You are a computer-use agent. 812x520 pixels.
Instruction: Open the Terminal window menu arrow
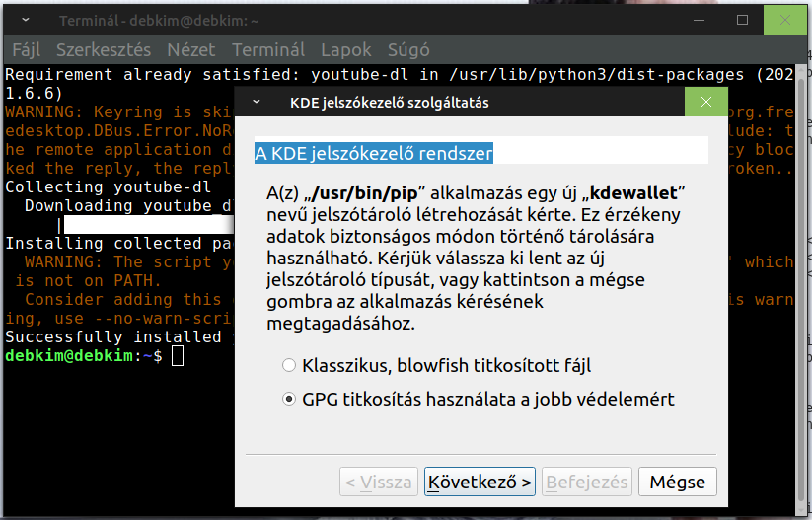[26, 20]
